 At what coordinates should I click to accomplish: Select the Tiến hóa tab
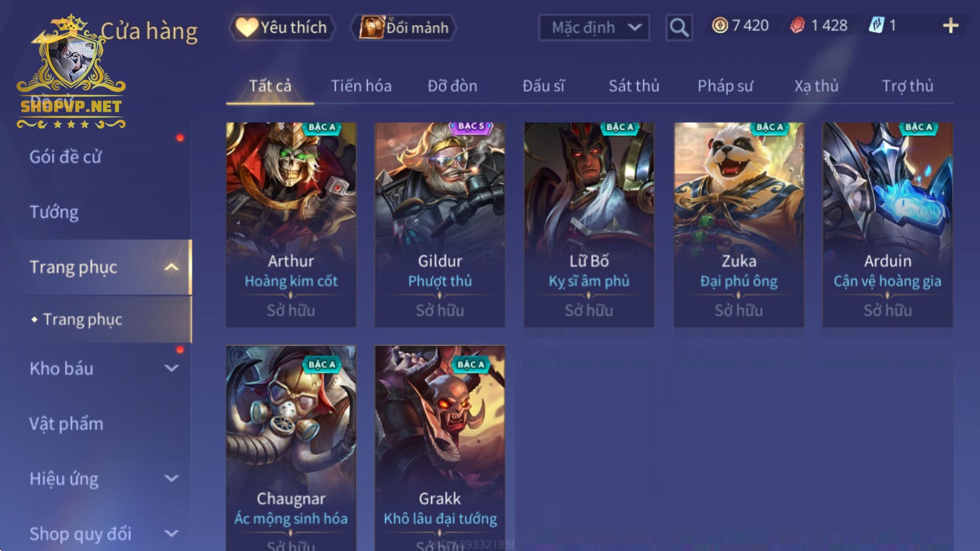(361, 86)
